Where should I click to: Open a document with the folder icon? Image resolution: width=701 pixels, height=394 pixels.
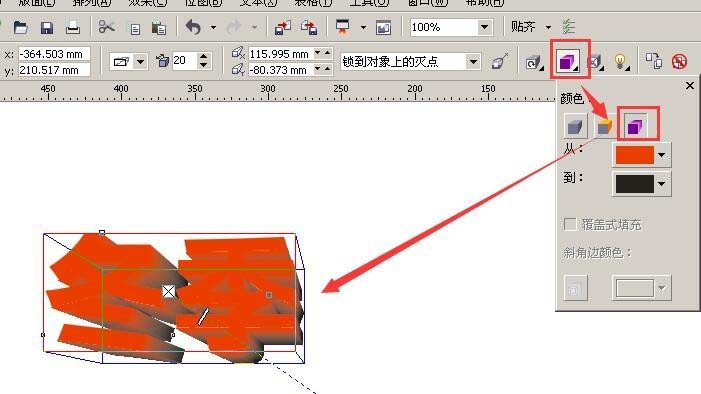pyautogui.click(x=20, y=27)
